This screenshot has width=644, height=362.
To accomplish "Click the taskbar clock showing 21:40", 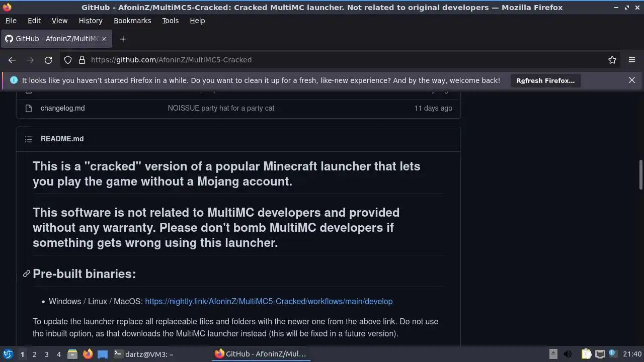I will click(x=632, y=354).
